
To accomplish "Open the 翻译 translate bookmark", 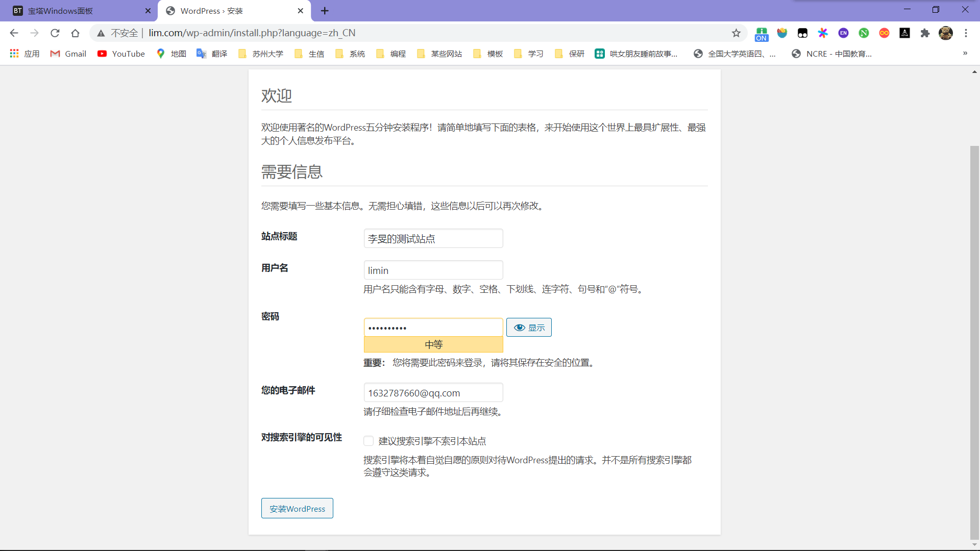I will (x=212, y=54).
